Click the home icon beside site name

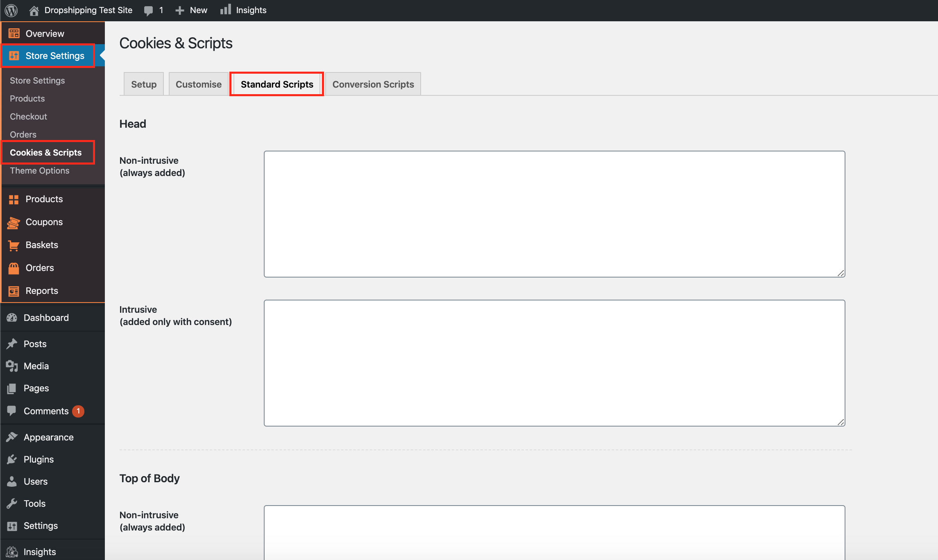(x=34, y=10)
